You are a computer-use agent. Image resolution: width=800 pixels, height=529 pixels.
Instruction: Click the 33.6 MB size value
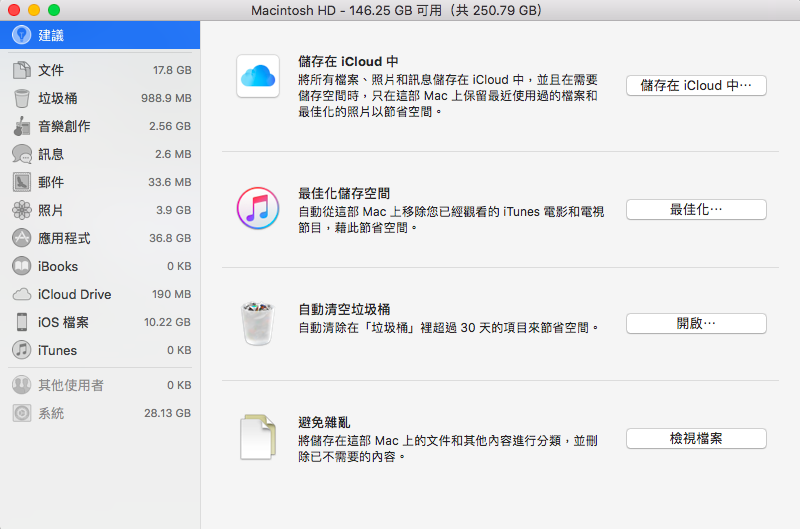(x=169, y=182)
